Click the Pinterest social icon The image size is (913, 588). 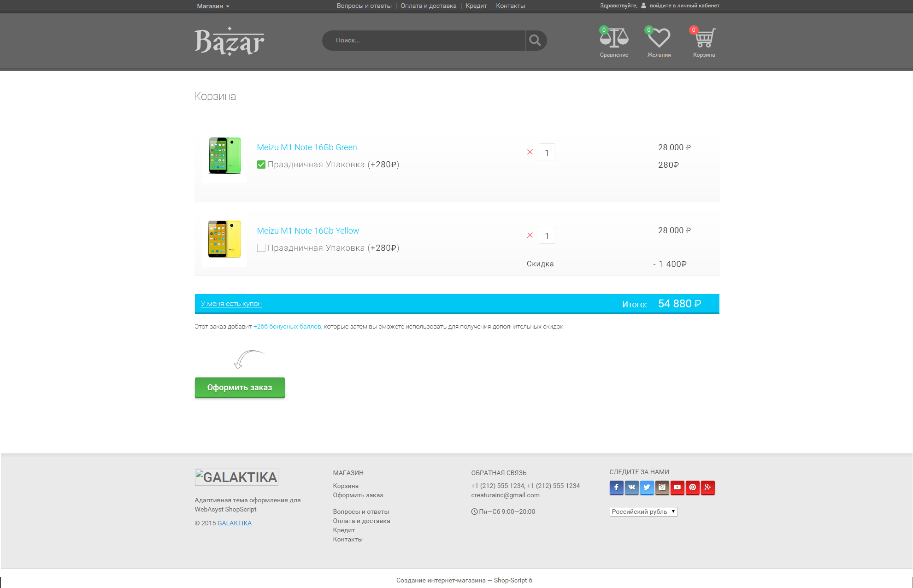tap(692, 488)
